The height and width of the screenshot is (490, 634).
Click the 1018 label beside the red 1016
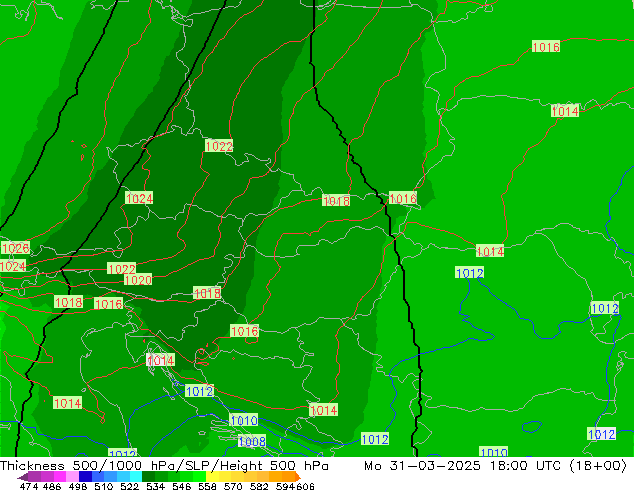click(68, 302)
